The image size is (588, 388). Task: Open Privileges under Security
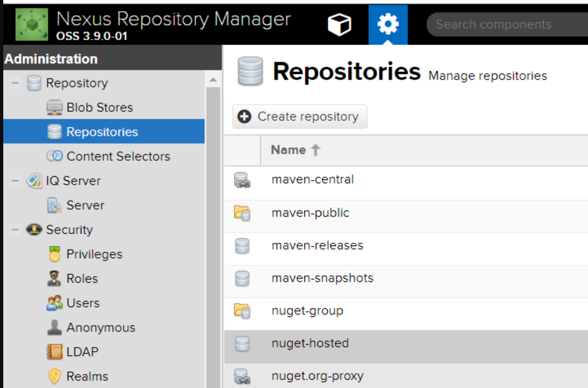point(95,254)
